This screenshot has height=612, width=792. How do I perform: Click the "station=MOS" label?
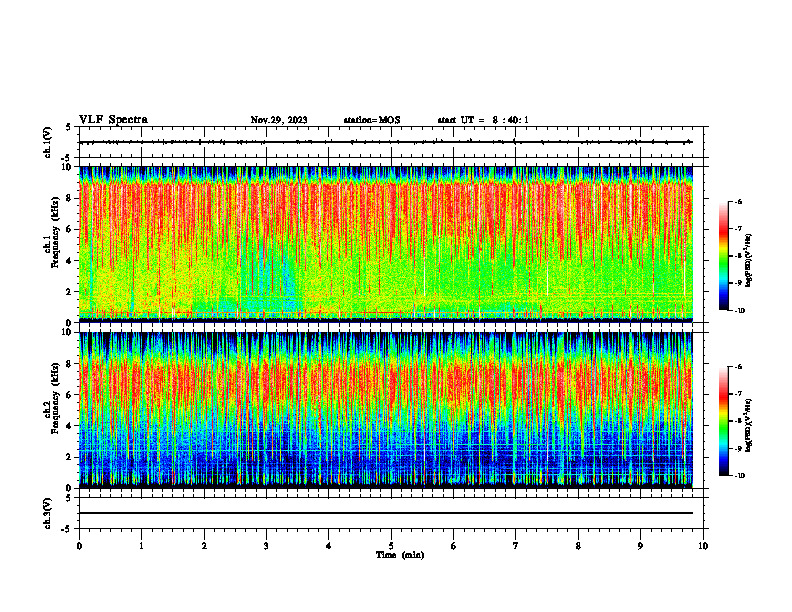click(372, 120)
